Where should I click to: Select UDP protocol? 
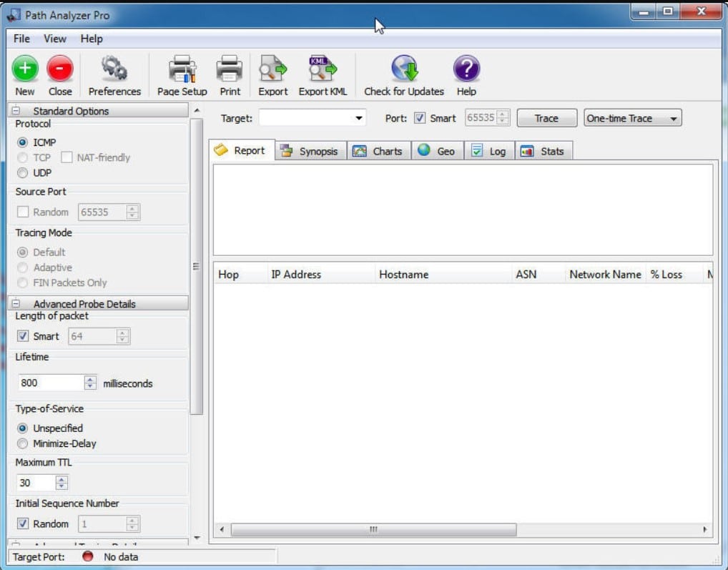pos(22,172)
